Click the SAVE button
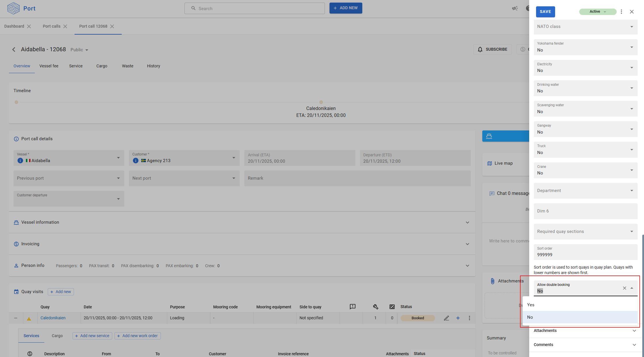Screen dimensions: 644x357 pos(545,12)
